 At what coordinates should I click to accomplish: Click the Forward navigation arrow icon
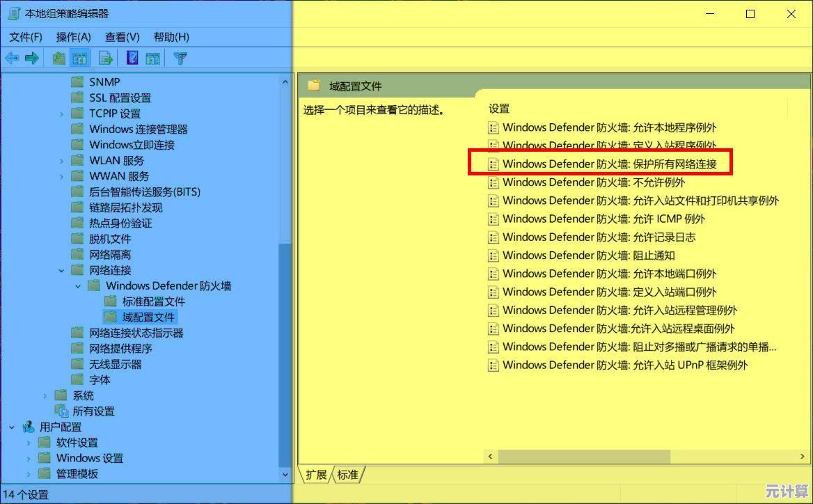pos(32,58)
